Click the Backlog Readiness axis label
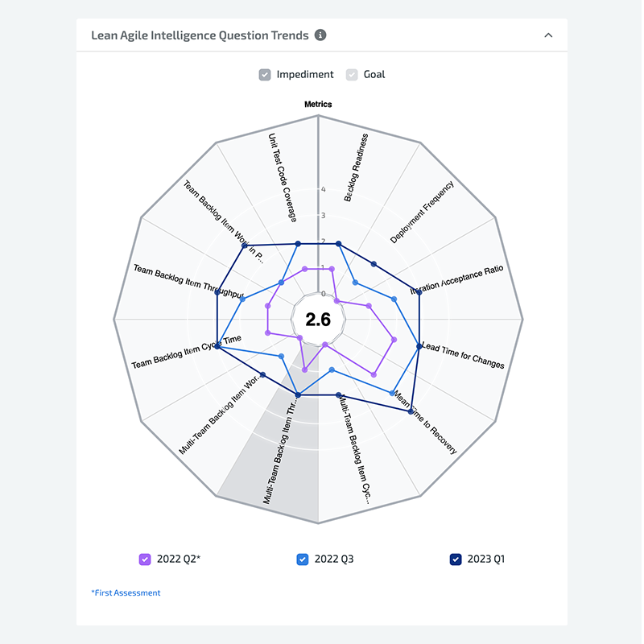The image size is (644, 644). pyautogui.click(x=357, y=167)
